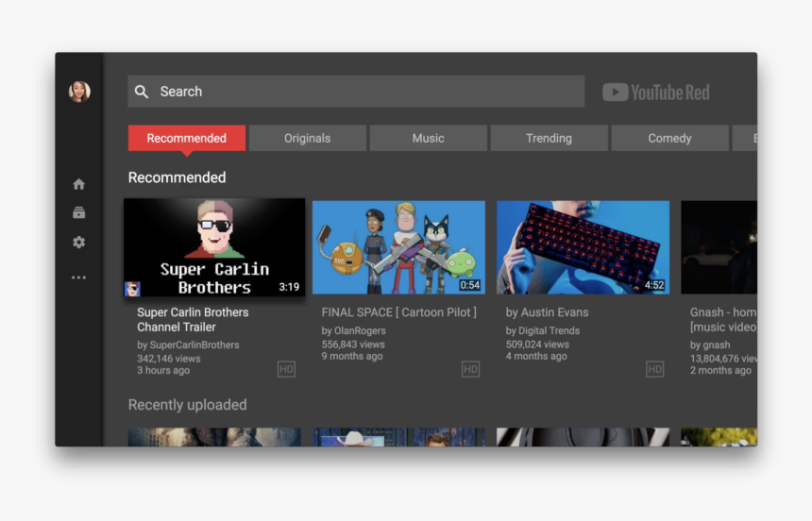Open the three-dot more options in sidebar

pyautogui.click(x=78, y=277)
